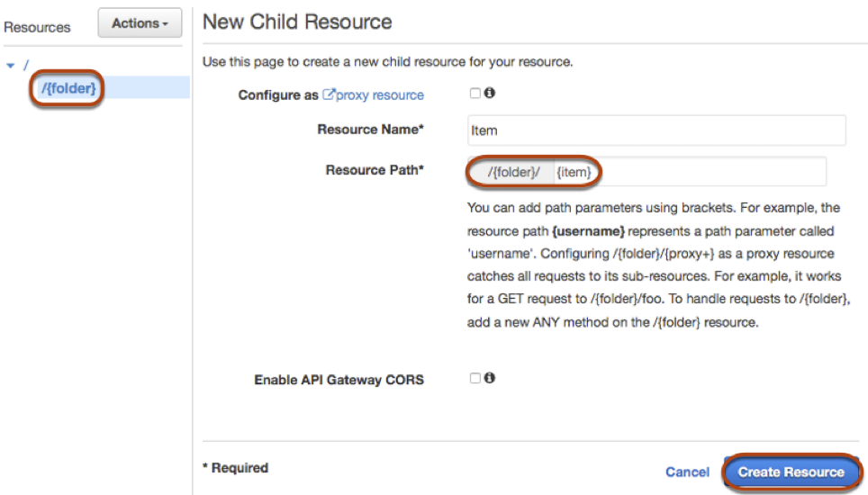Show proxy resource info icon tooltip
Viewport: 868px width, 495px height.
pyautogui.click(x=489, y=93)
